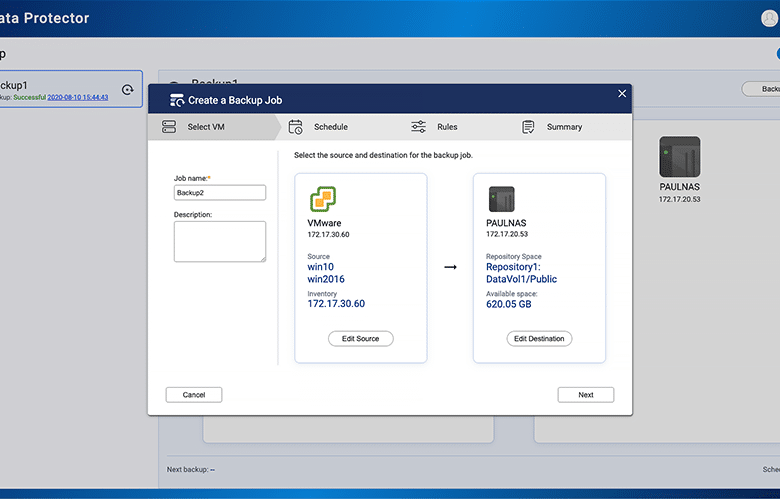Click the PAULNAS 172.17.20.53 address in dialog
Screen dimensions: 780x499
tap(507, 234)
